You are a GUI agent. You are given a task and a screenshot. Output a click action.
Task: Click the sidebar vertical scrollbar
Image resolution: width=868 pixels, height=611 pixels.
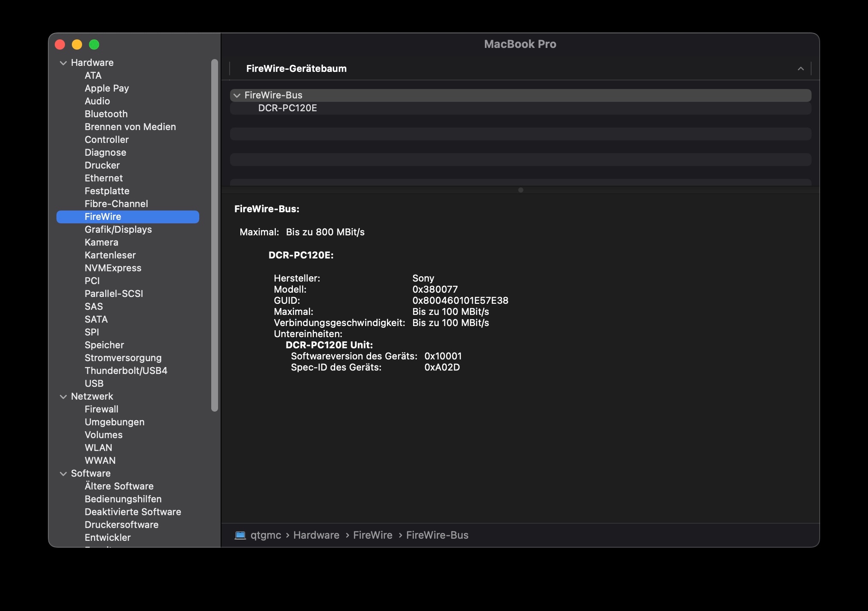tap(215, 235)
